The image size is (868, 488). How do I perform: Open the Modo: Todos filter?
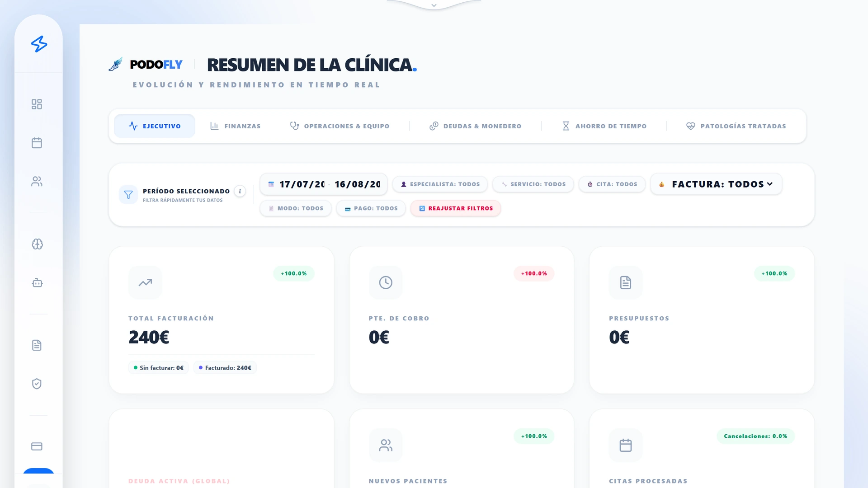[x=296, y=208]
